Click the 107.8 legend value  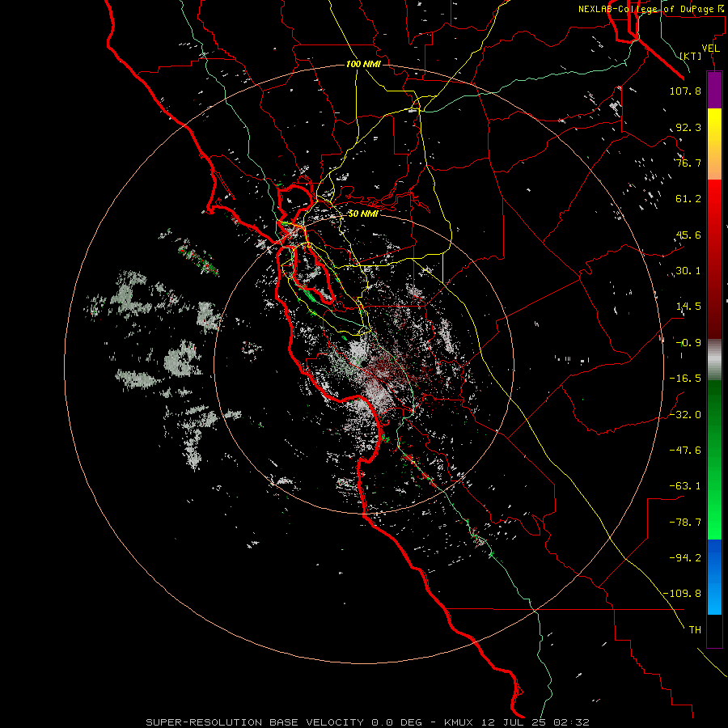[685, 91]
